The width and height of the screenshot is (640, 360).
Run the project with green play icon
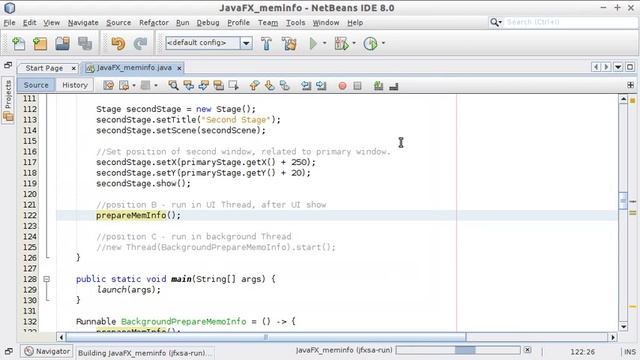[x=313, y=43]
